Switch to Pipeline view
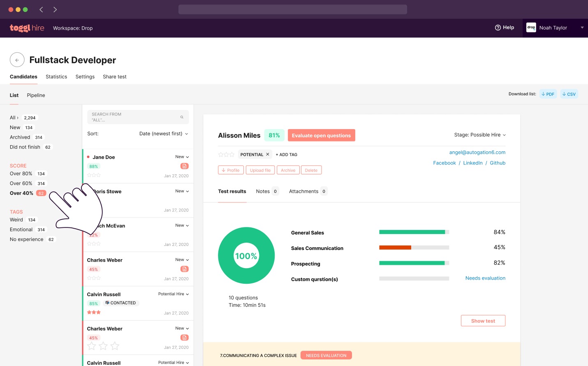 pyautogui.click(x=36, y=95)
